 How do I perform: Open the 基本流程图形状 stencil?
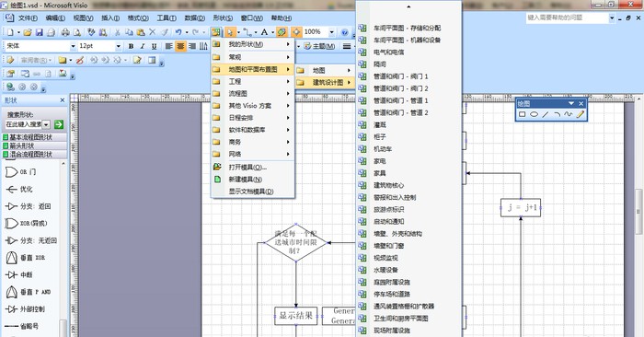(35, 137)
